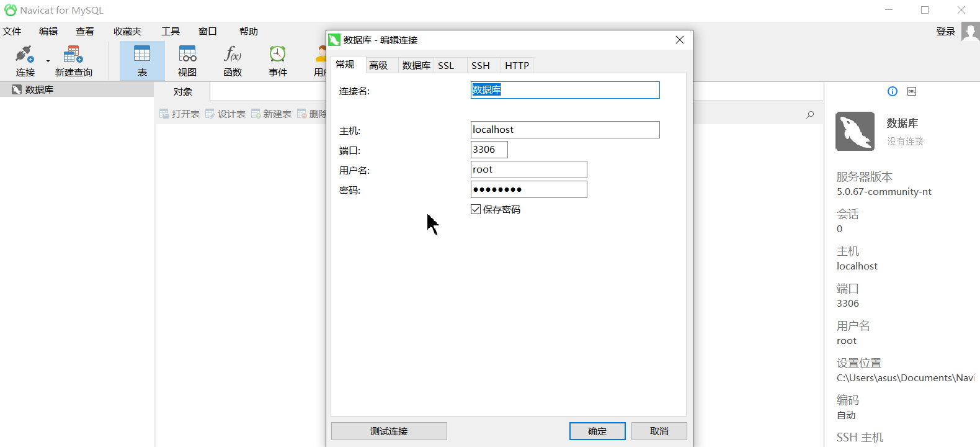Click the 连接名 (connection name) input field
The width and height of the screenshot is (980, 447).
tap(565, 90)
